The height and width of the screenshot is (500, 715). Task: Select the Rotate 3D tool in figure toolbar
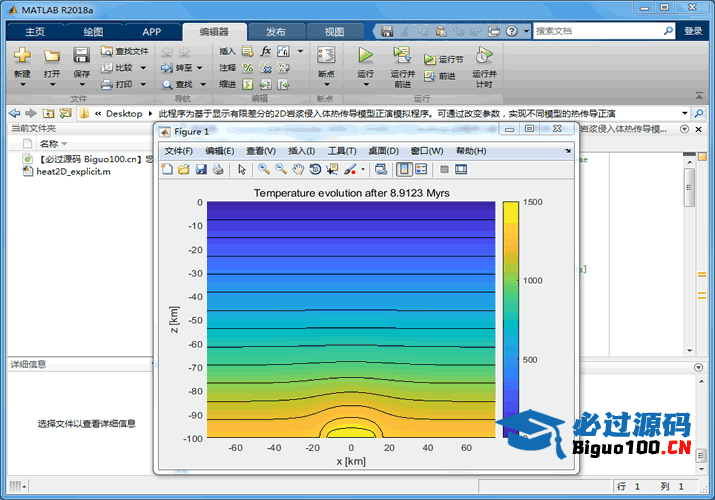pyautogui.click(x=315, y=169)
